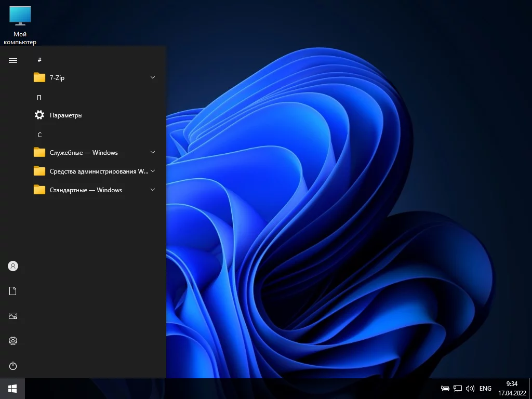
Task: Open the Средства администрирования Windows folder
Action: (x=94, y=171)
